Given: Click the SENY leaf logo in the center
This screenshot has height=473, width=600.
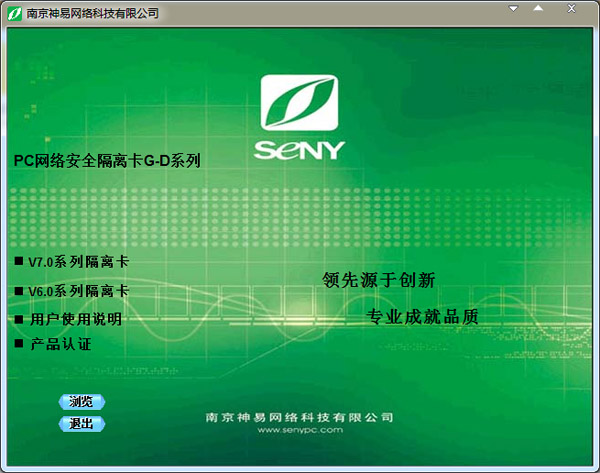Looking at the screenshot, I should click(x=299, y=103).
